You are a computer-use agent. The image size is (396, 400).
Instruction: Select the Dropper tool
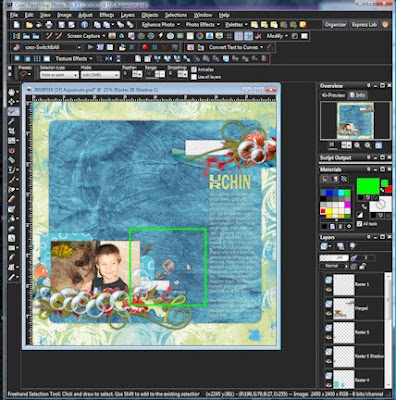point(12,121)
